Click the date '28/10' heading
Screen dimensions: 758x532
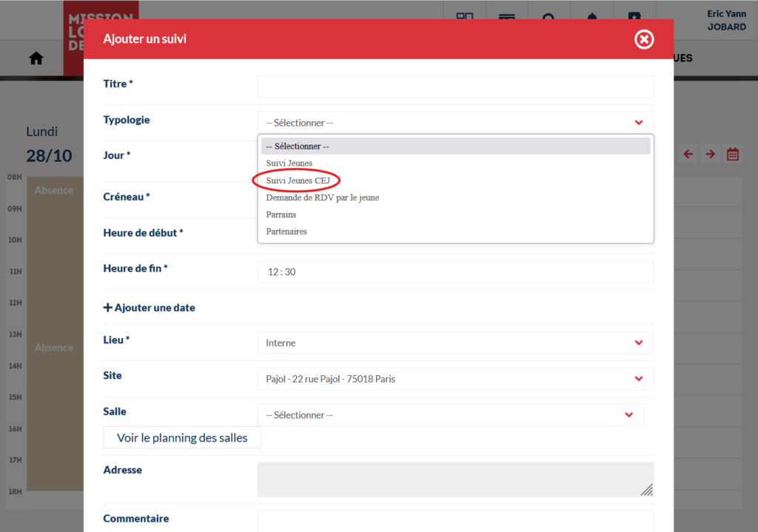[x=49, y=155]
